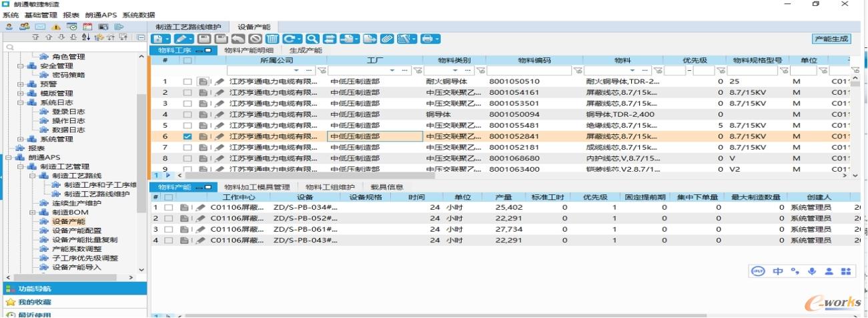
Task: Tick the checkbox in material row 2
Action: pos(187,92)
